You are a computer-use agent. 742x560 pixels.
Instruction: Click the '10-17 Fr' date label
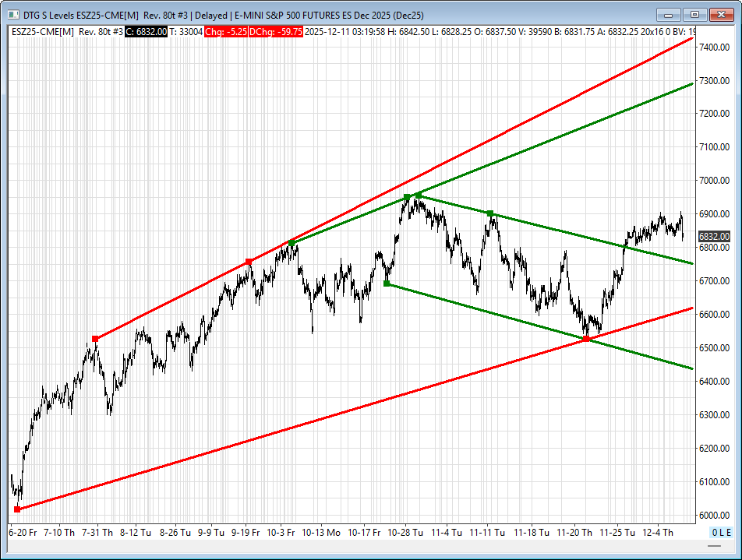coord(364,533)
